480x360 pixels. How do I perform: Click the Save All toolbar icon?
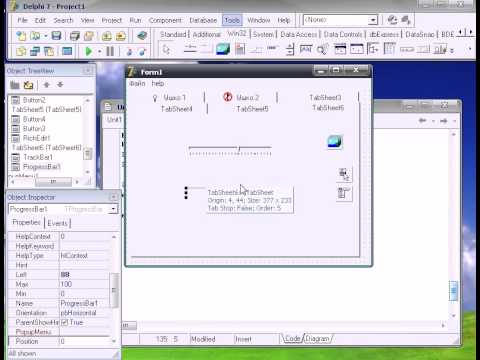[x=75, y=36]
